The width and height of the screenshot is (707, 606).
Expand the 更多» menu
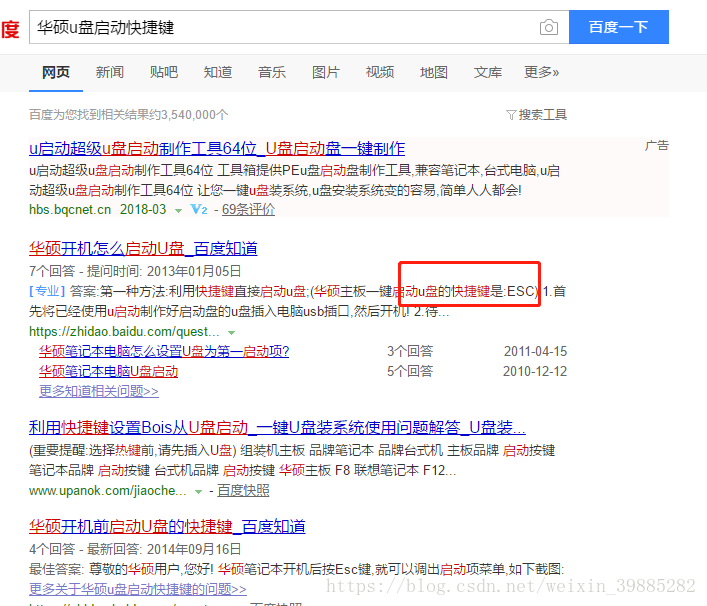[542, 72]
